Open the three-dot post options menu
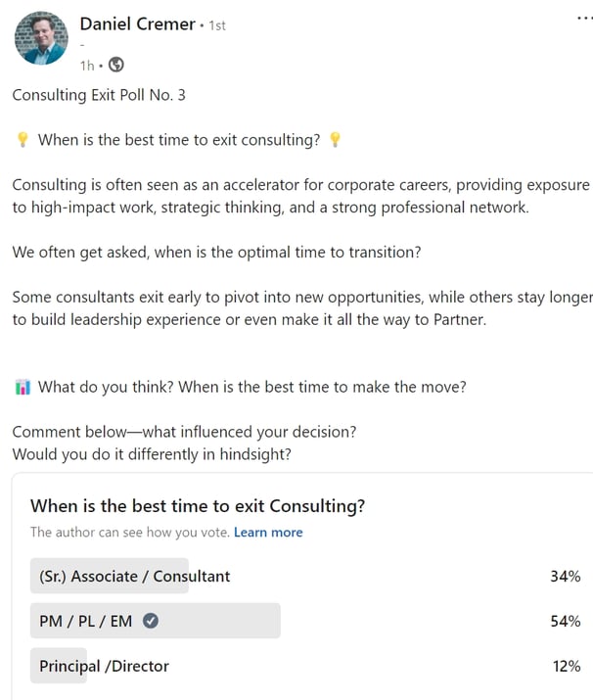The image size is (593, 700). point(585,19)
